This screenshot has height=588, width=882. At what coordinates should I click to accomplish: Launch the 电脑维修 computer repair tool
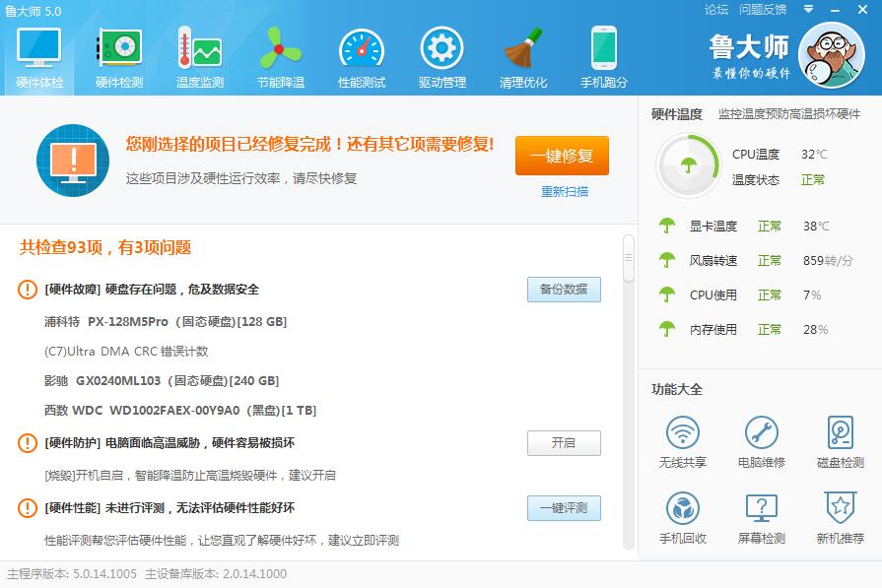pyautogui.click(x=761, y=441)
